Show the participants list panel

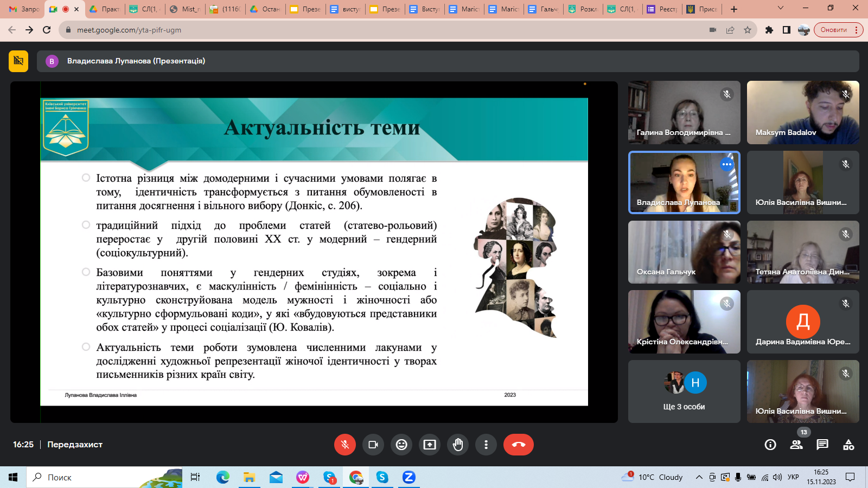click(x=796, y=445)
